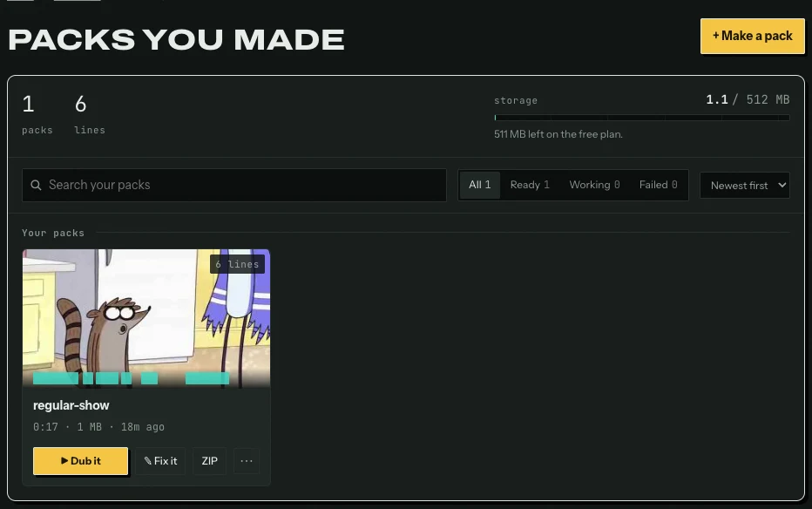
Task: Click the 'Your packs' section label
Action: (53, 233)
